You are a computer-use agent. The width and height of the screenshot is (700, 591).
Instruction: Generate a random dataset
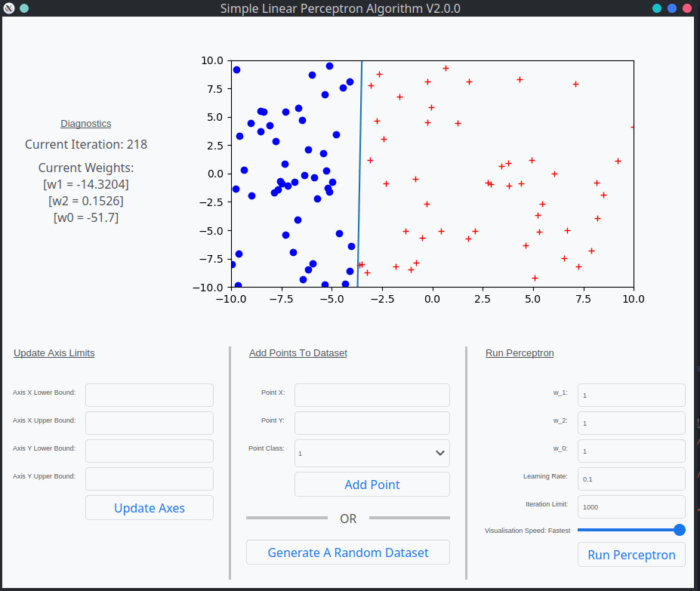click(348, 553)
